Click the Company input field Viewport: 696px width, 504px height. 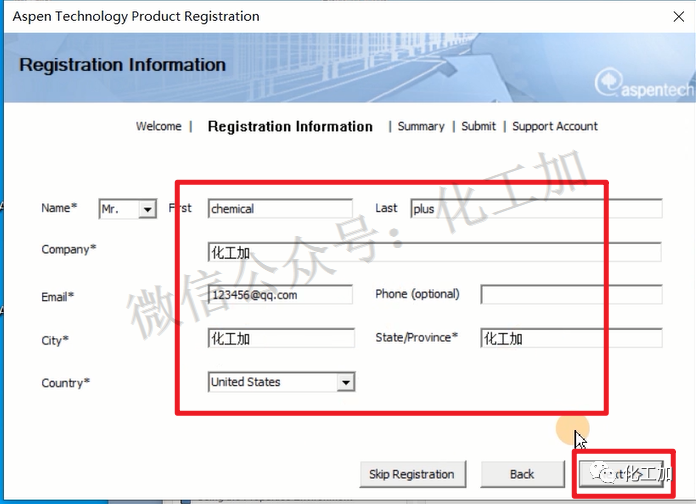coord(435,252)
